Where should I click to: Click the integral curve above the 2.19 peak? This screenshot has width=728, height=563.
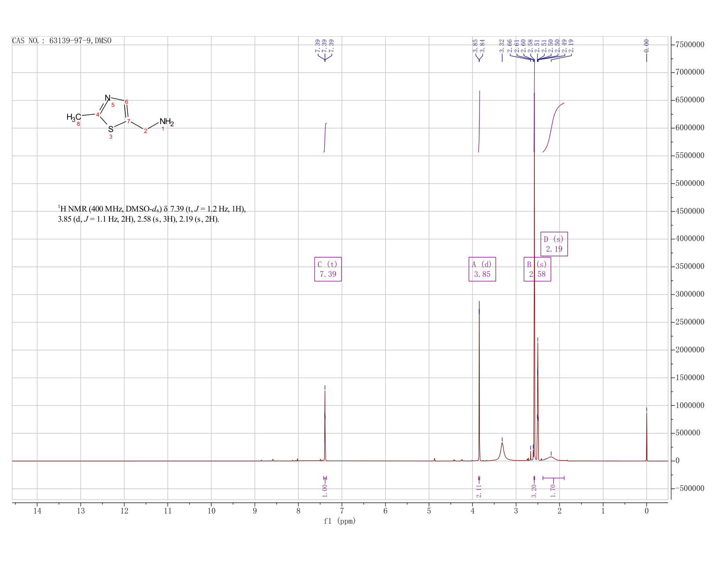coord(553,127)
